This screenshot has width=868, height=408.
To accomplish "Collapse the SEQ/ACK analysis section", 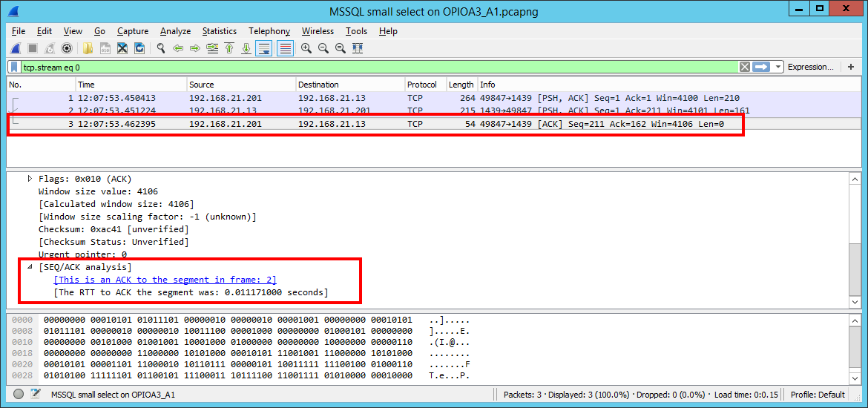I will point(30,267).
